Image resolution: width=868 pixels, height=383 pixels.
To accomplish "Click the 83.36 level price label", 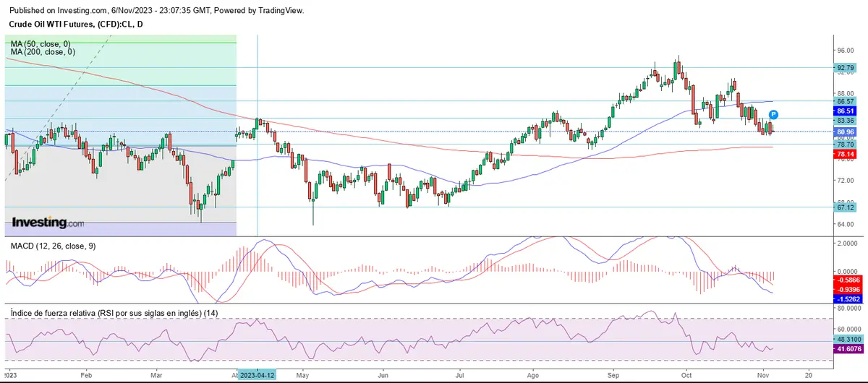I will point(846,121).
